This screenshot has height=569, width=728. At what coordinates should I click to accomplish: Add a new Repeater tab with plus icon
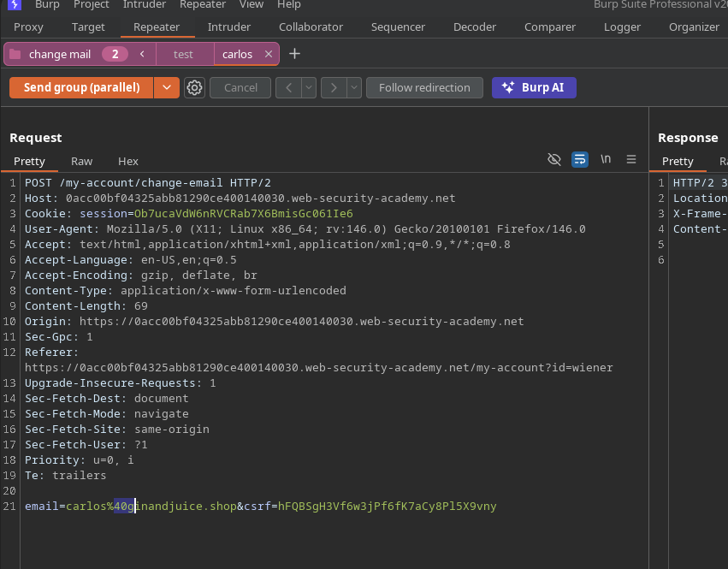click(x=295, y=54)
